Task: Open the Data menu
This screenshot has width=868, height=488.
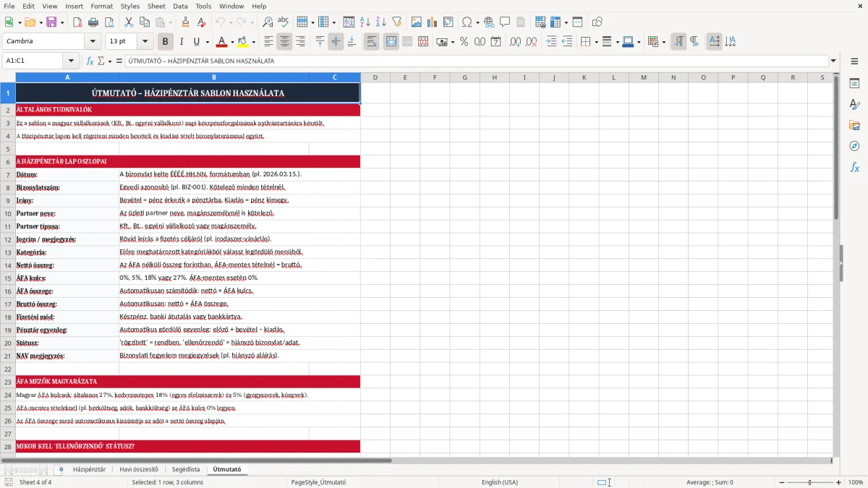Action: tap(180, 6)
